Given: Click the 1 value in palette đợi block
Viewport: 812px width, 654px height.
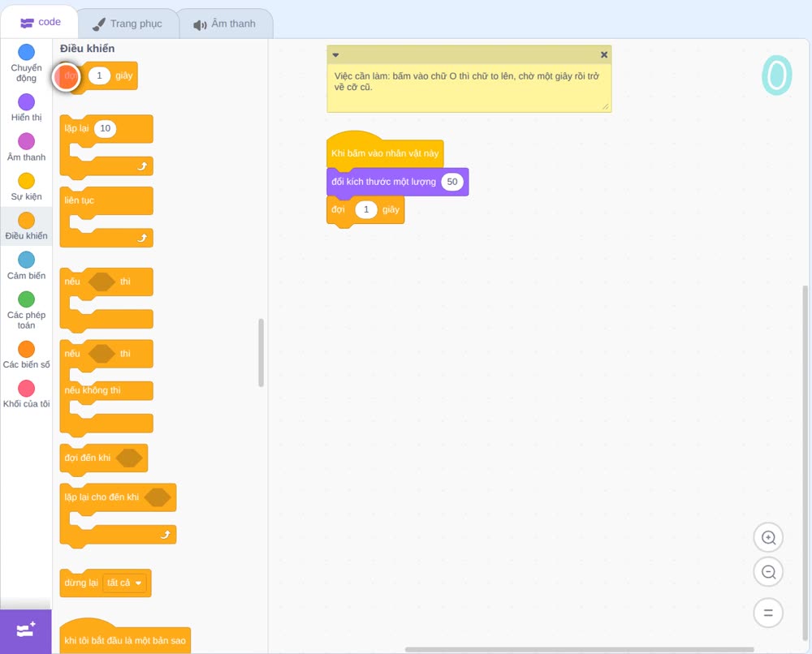Looking at the screenshot, I should coord(99,75).
